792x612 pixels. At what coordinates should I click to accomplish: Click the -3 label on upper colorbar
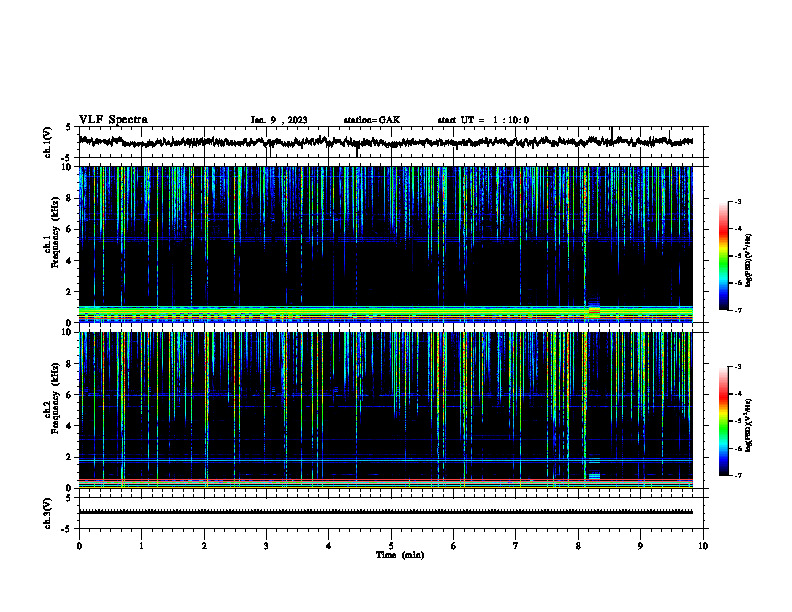pos(739,201)
